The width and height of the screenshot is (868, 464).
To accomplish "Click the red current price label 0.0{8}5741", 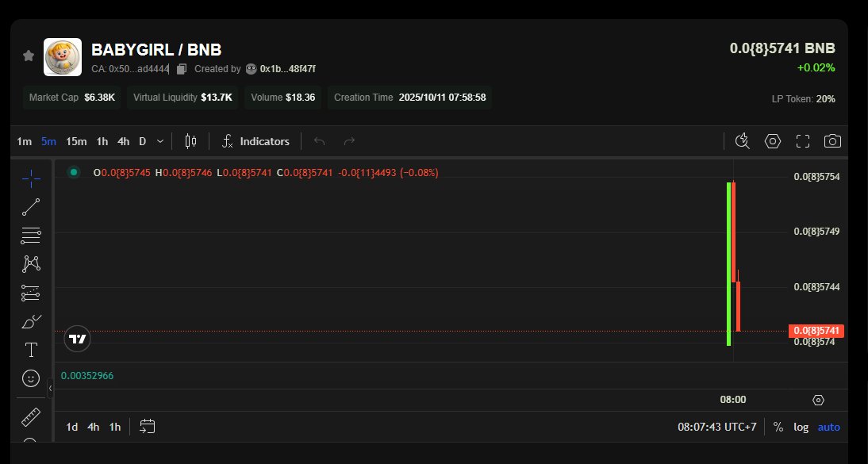I will pyautogui.click(x=816, y=331).
